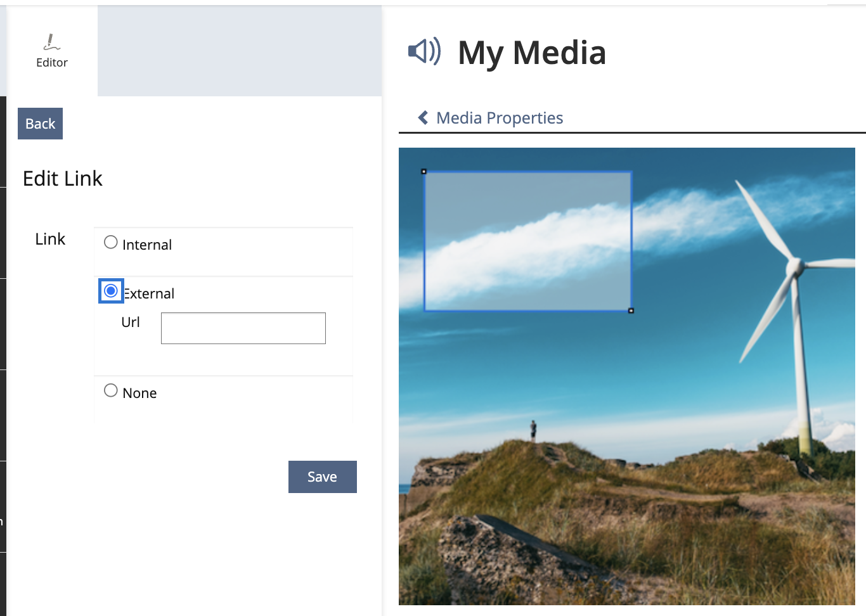Save the link settings
Image resolution: width=866 pixels, height=616 pixels.
click(x=322, y=477)
